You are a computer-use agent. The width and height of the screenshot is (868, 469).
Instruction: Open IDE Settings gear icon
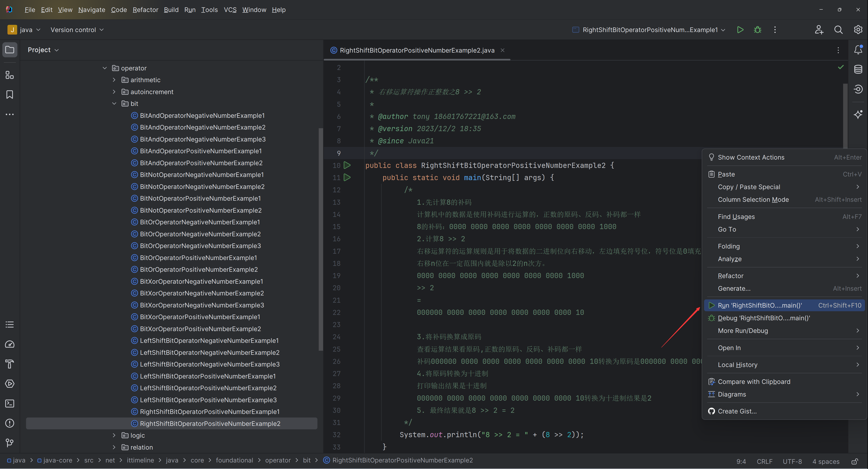[858, 30]
